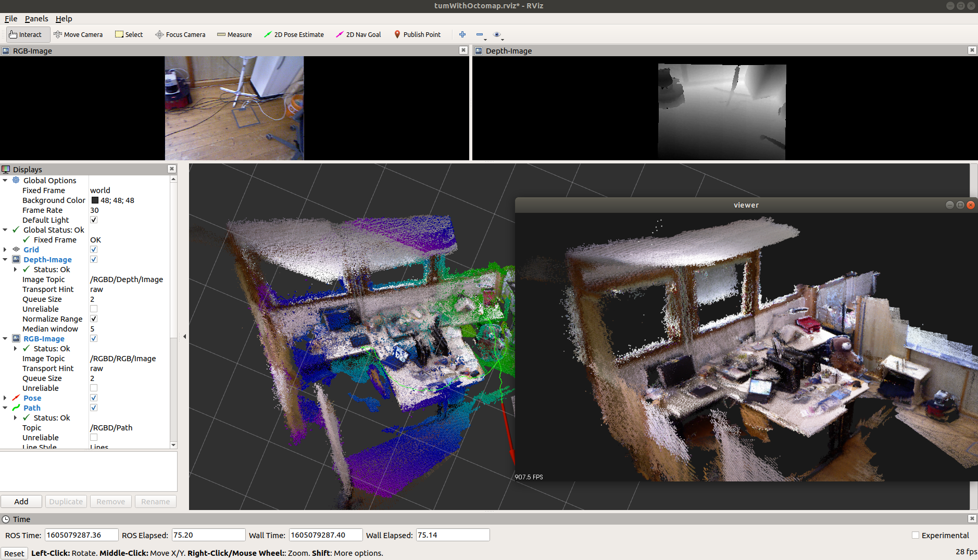Enable the Experimental checkbox
This screenshot has width=978, height=560.
[916, 535]
